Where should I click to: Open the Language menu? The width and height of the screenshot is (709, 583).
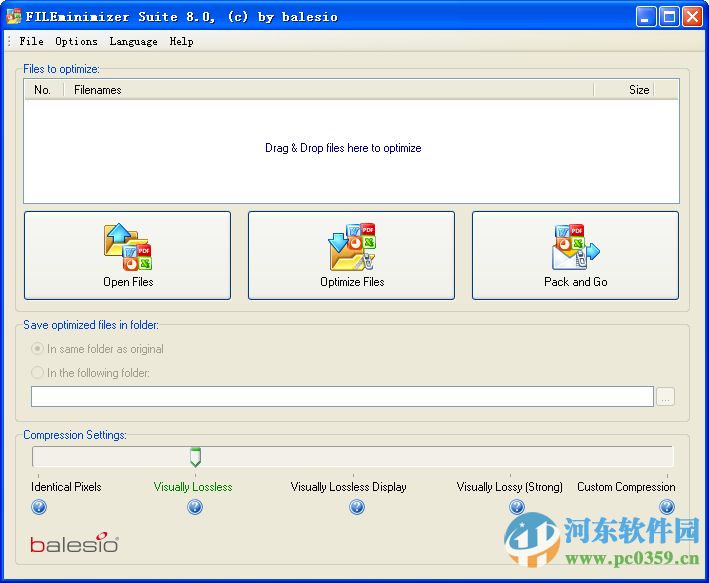(x=133, y=41)
